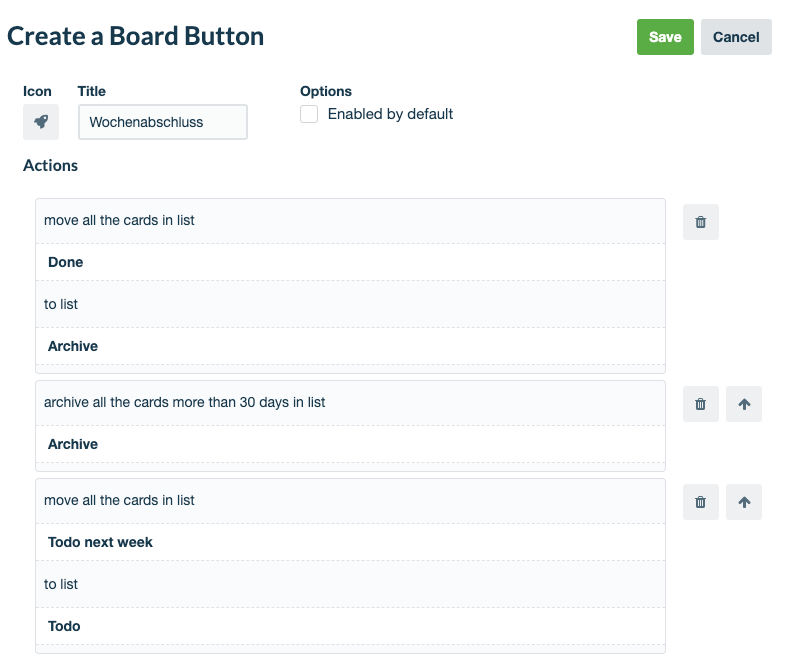787x672 pixels.
Task: Click Archive list in second action
Action: pyautogui.click(x=350, y=444)
